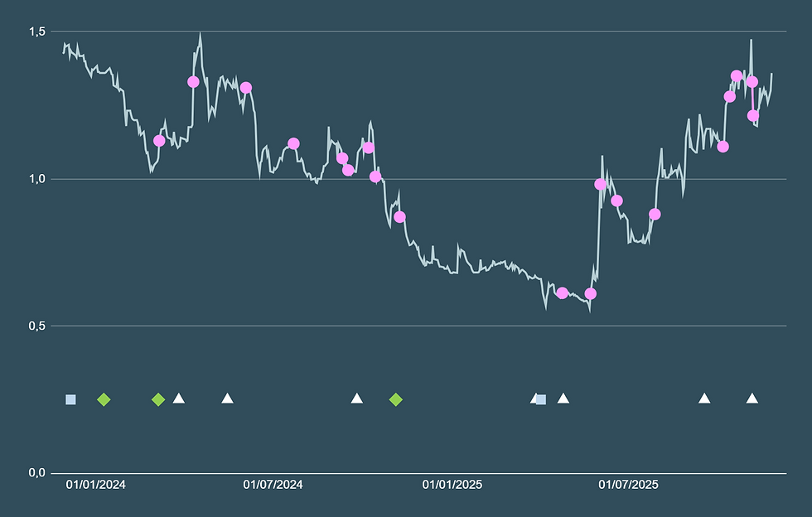
Task: Click the white triangle right after the April 2025 blue square
Action: (x=563, y=398)
